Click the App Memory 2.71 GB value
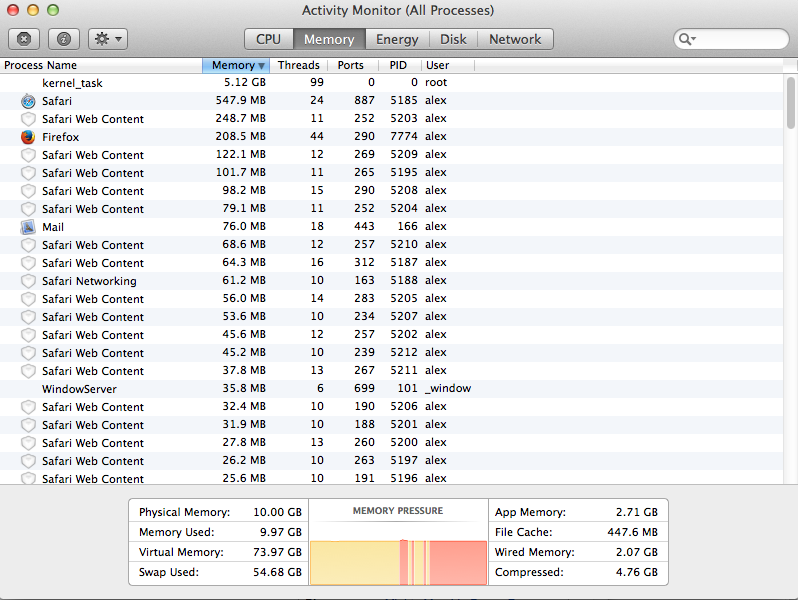The height and width of the screenshot is (600, 798). tap(637, 512)
